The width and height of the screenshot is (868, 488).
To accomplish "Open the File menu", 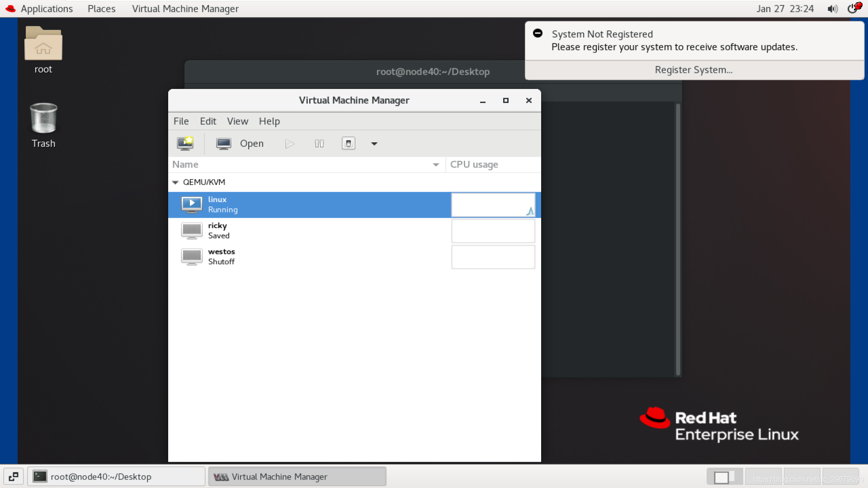I will coord(181,121).
